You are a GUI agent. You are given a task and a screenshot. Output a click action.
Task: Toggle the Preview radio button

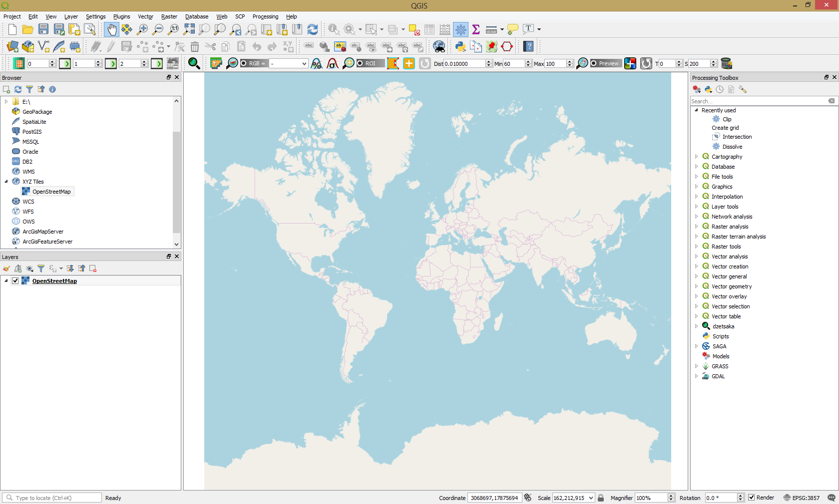click(593, 63)
